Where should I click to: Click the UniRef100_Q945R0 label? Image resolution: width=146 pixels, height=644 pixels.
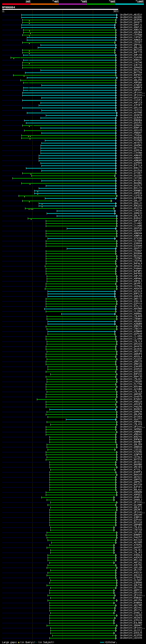(x=131, y=146)
